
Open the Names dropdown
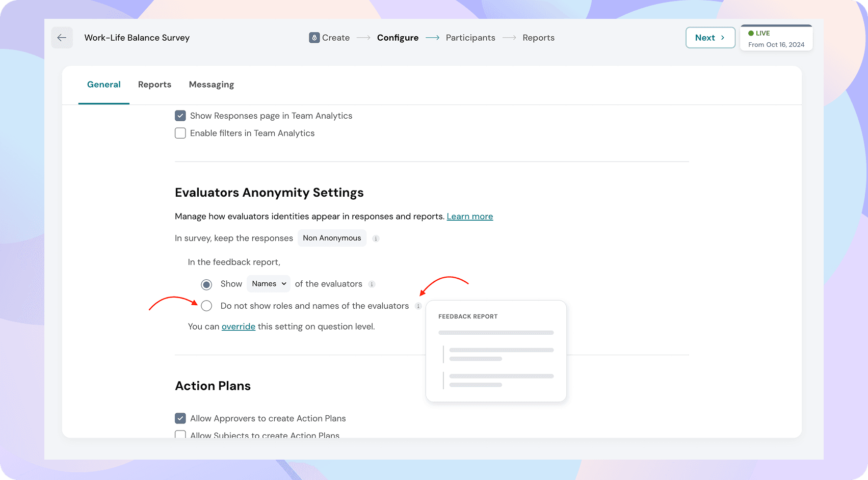pos(269,284)
